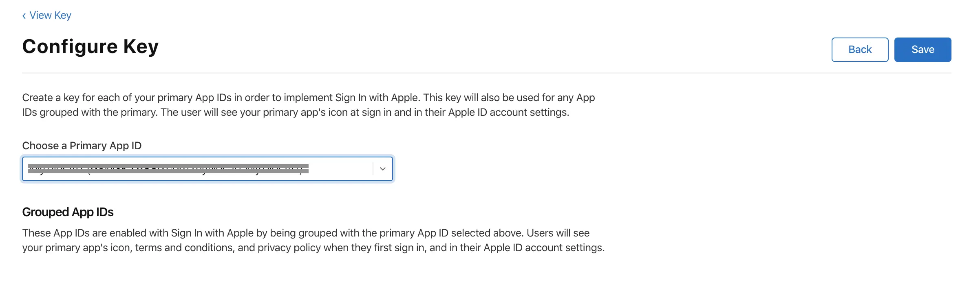Click the Grouped App IDs explanation text
The width and height of the screenshot is (980, 283).
pos(313,240)
